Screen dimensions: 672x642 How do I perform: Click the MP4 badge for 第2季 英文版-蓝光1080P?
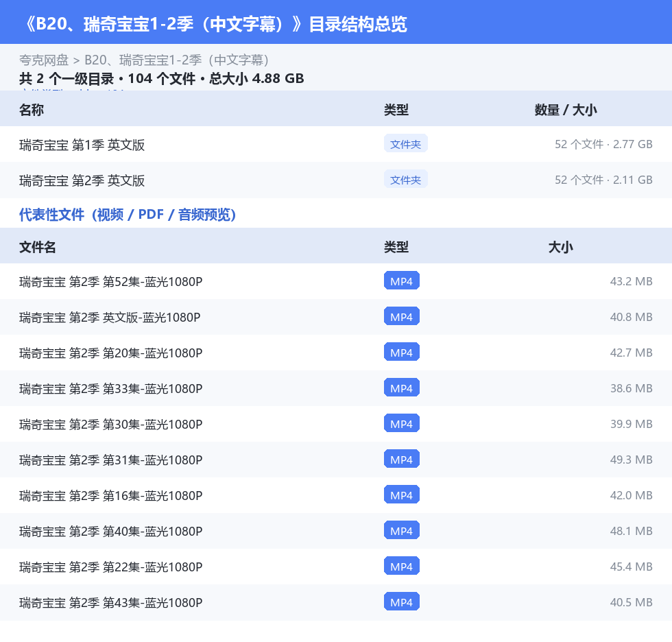click(x=402, y=317)
